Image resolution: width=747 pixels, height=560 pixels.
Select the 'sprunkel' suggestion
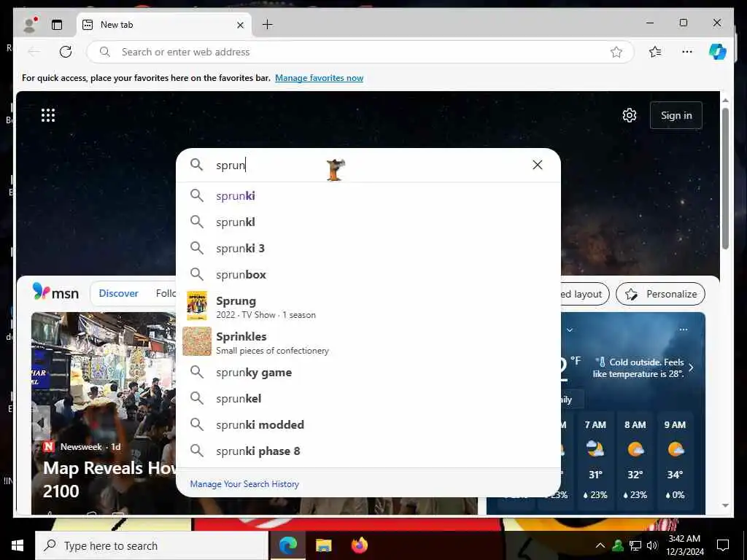pyautogui.click(x=368, y=399)
